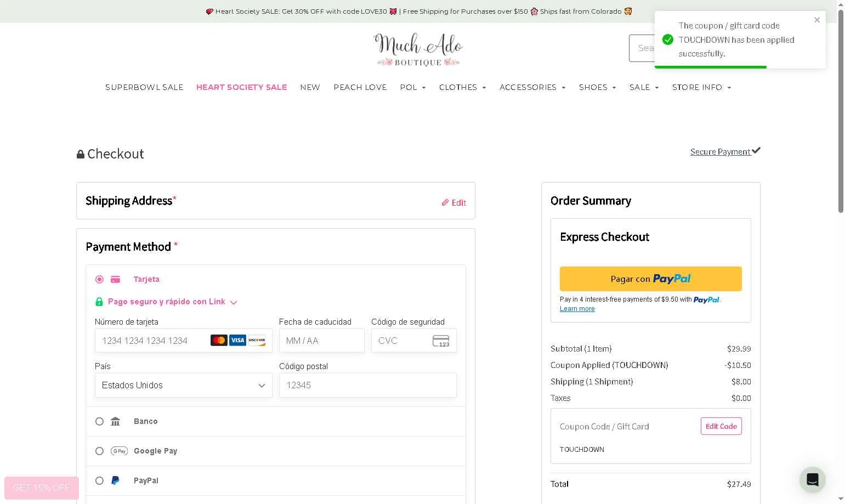Click the -$10.50 coupon discount amount
The height and width of the screenshot is (504, 845).
coord(738,365)
